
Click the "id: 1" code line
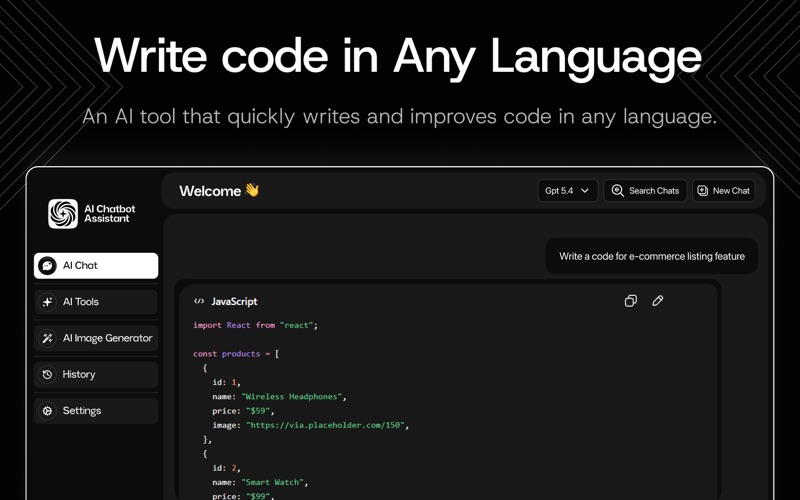click(x=226, y=382)
